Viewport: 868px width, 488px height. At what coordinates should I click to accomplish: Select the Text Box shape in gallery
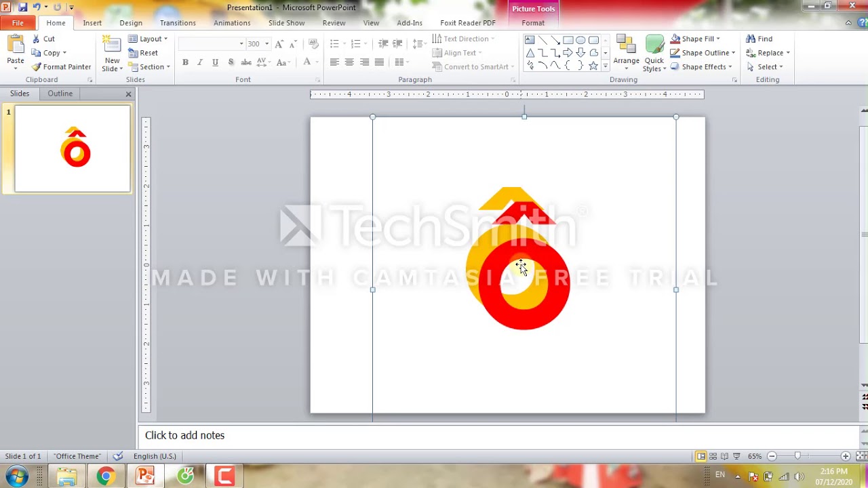point(530,40)
